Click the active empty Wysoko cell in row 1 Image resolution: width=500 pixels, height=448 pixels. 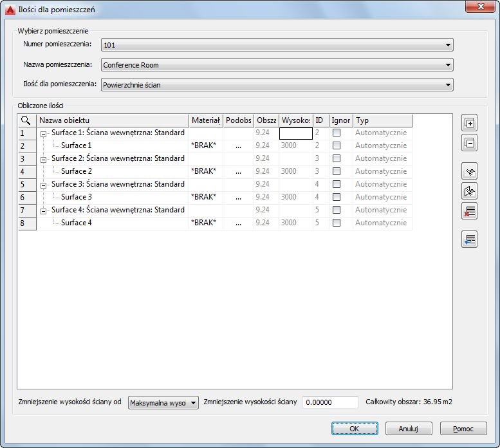296,133
